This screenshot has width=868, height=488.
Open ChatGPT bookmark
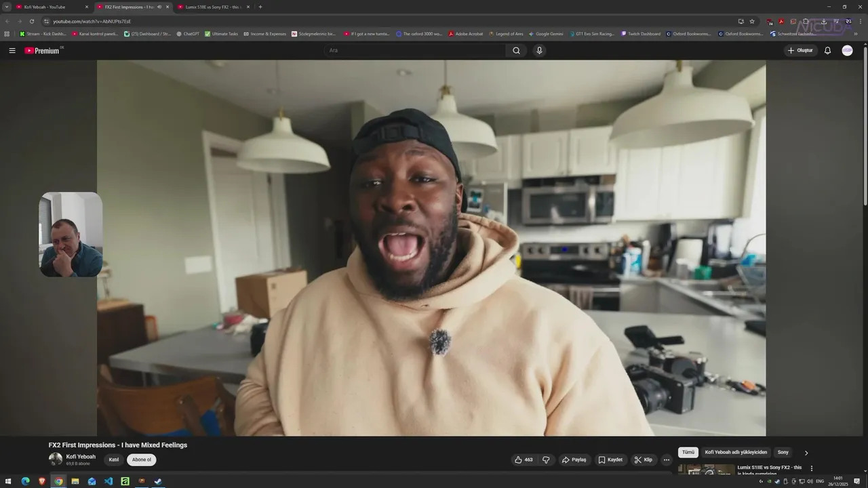[x=188, y=33]
